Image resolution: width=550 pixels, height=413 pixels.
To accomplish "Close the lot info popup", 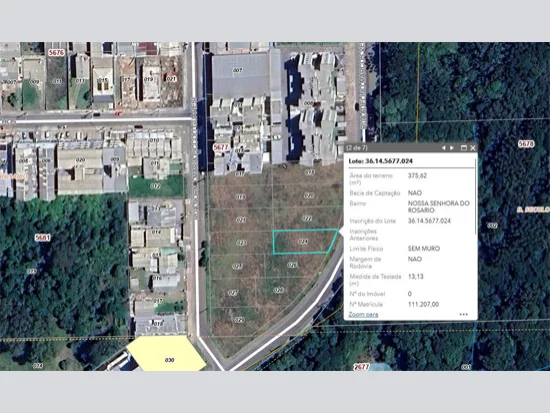I will (472, 148).
